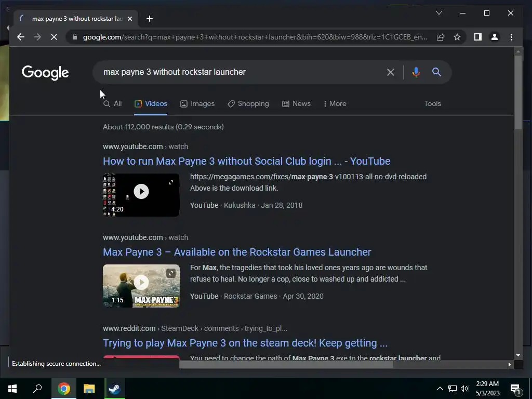Open Chrome's three-dot menu
This screenshot has height=399, width=532.
click(x=511, y=37)
